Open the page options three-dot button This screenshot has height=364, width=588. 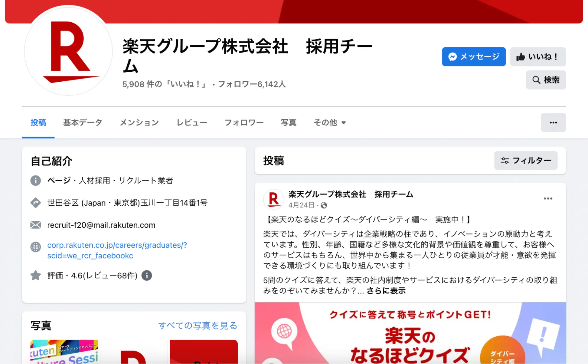pyautogui.click(x=553, y=123)
